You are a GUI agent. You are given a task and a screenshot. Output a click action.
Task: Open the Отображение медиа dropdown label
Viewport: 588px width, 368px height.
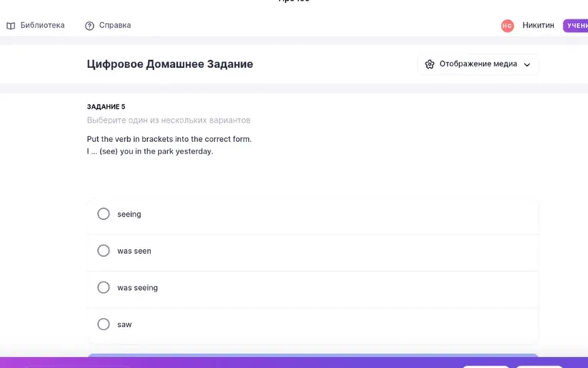(x=478, y=64)
